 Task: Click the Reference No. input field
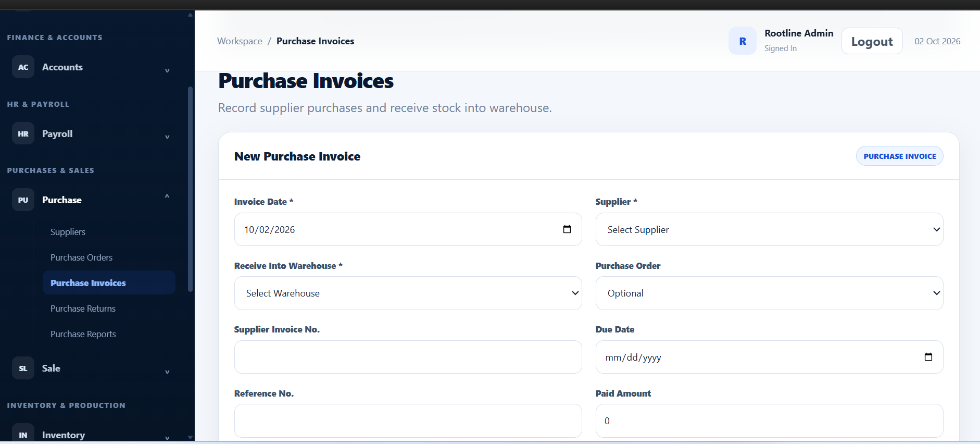point(408,421)
